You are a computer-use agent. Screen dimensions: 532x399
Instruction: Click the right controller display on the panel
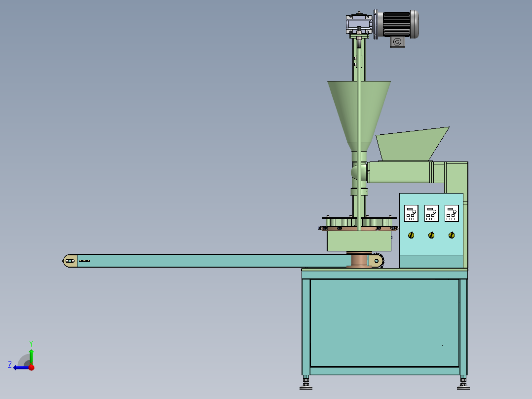tap(452, 214)
